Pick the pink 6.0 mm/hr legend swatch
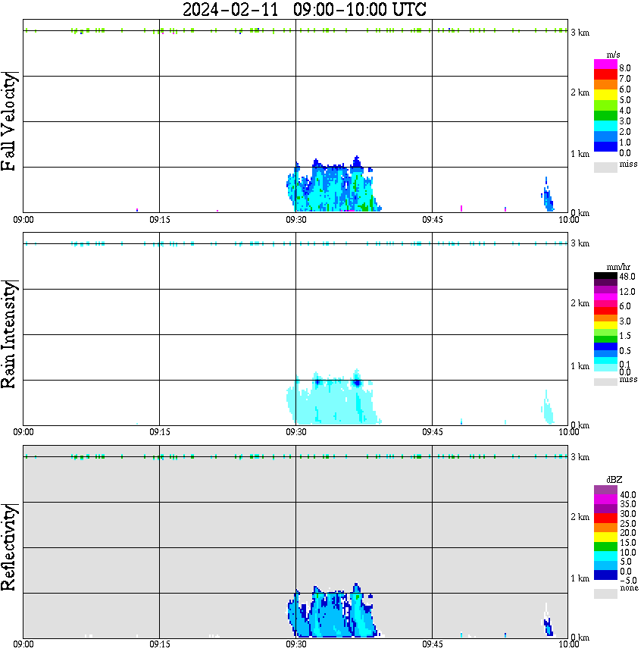Viewport: 644px width, 658px height. (x=605, y=304)
